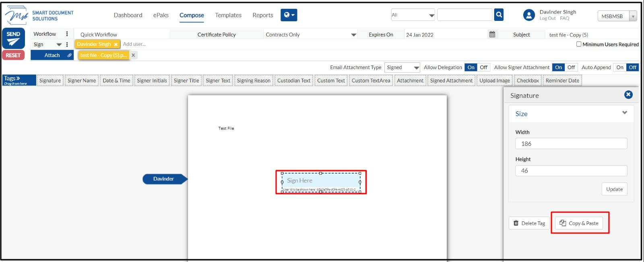This screenshot has width=644, height=262.
Task: Click the Copy & Paste button
Action: click(x=579, y=223)
